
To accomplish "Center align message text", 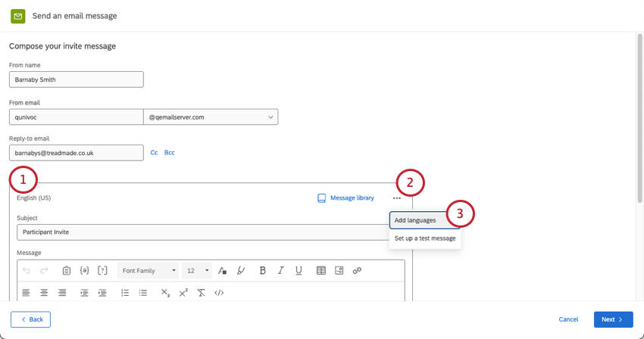I will point(44,293).
